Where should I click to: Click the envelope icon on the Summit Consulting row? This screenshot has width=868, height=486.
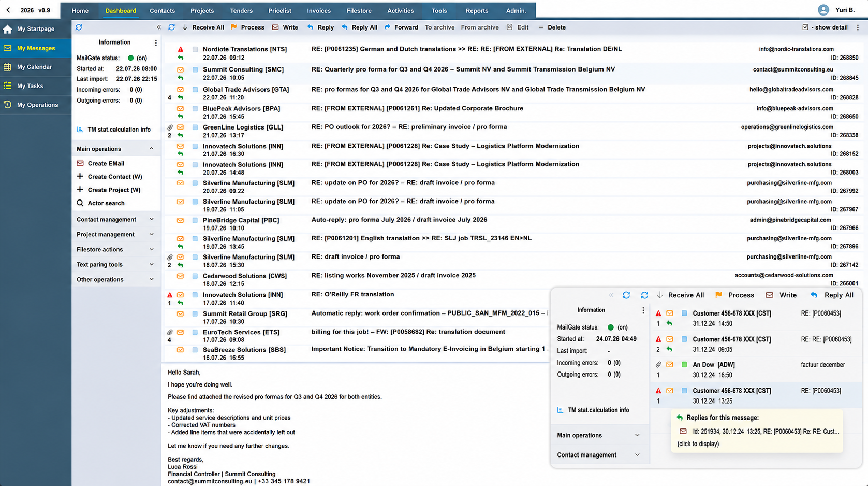pos(181,69)
